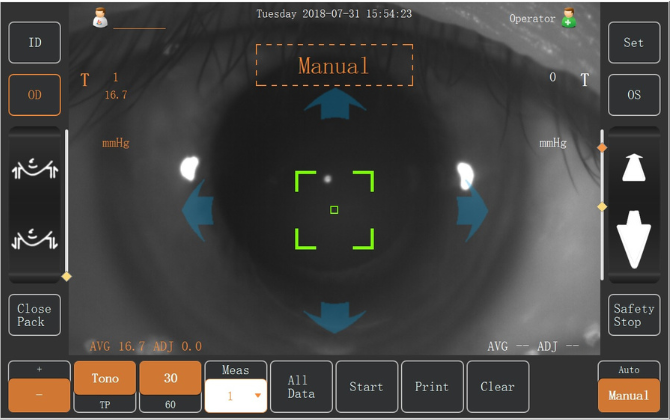Click the blue right alignment arrow
Image resolution: width=670 pixels, height=420 pixels.
point(472,210)
